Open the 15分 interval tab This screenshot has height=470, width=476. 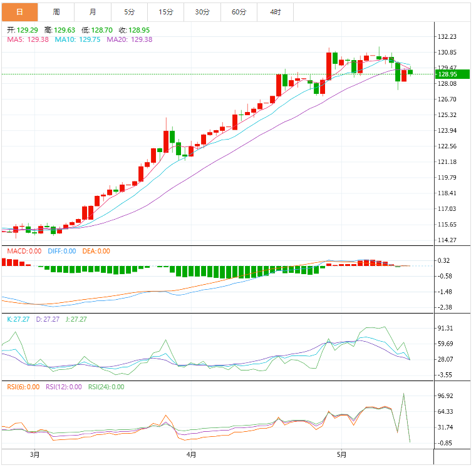166,12
